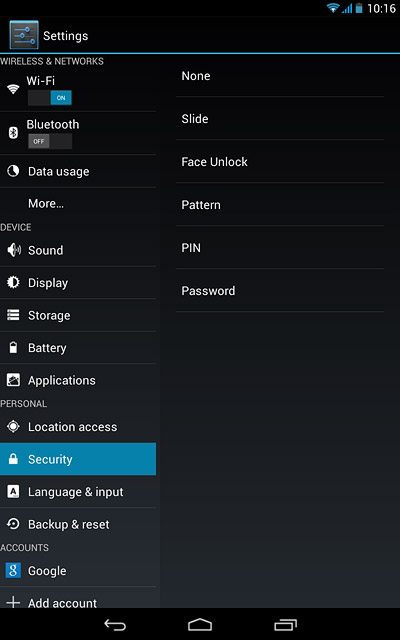Turn off the Wi-Fi switch
The width and height of the screenshot is (400, 640).
[50, 98]
